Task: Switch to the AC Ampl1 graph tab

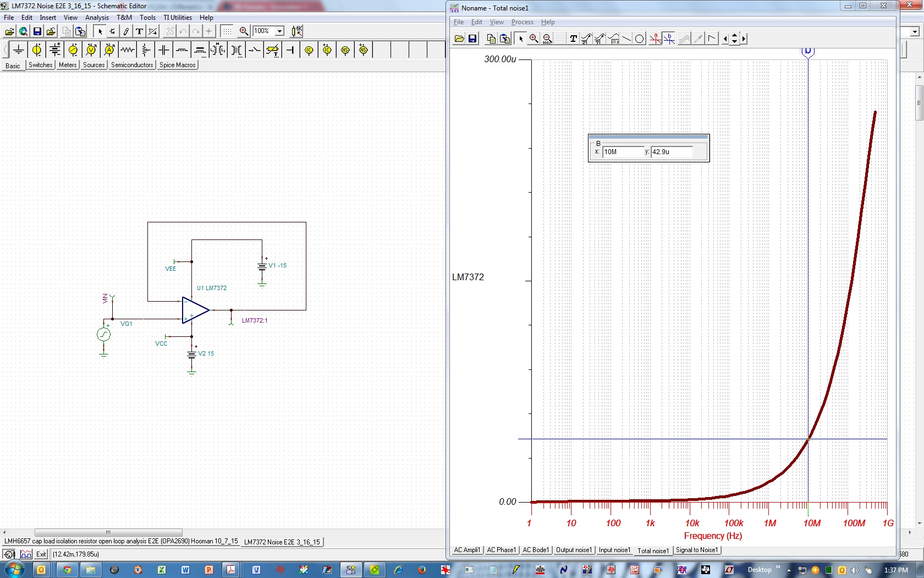Action: [467, 550]
